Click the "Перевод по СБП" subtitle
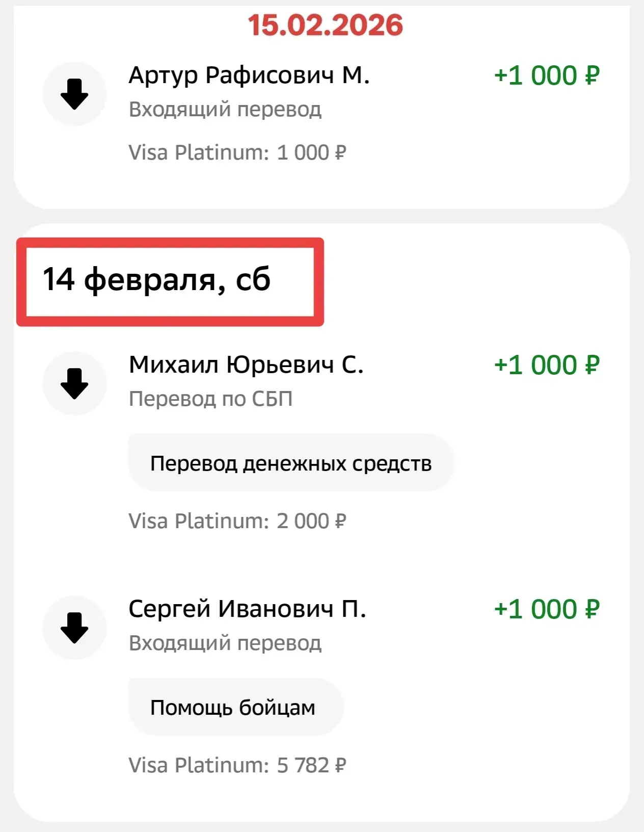Screen dimensions: 644x832 pyautogui.click(x=210, y=399)
